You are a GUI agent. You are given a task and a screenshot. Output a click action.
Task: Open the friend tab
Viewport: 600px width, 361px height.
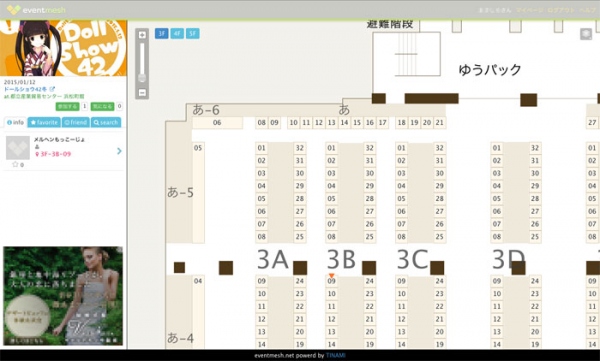click(75, 123)
